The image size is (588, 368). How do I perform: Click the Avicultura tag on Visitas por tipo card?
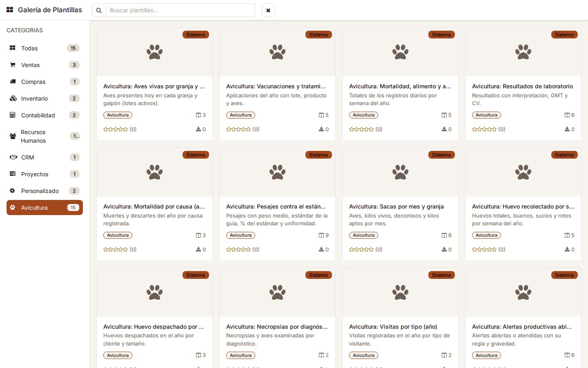pyautogui.click(x=364, y=356)
